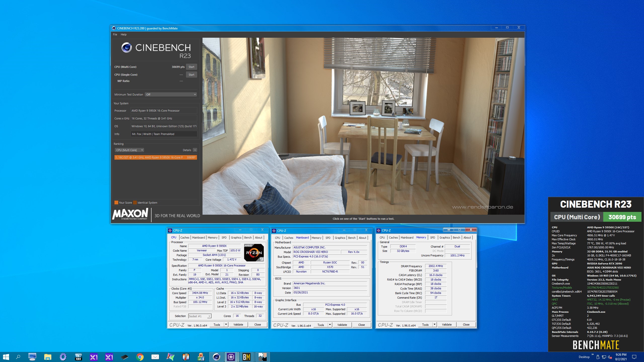
Task: Open the CPU (Multi Core) ranking dropdown
Action: [129, 150]
